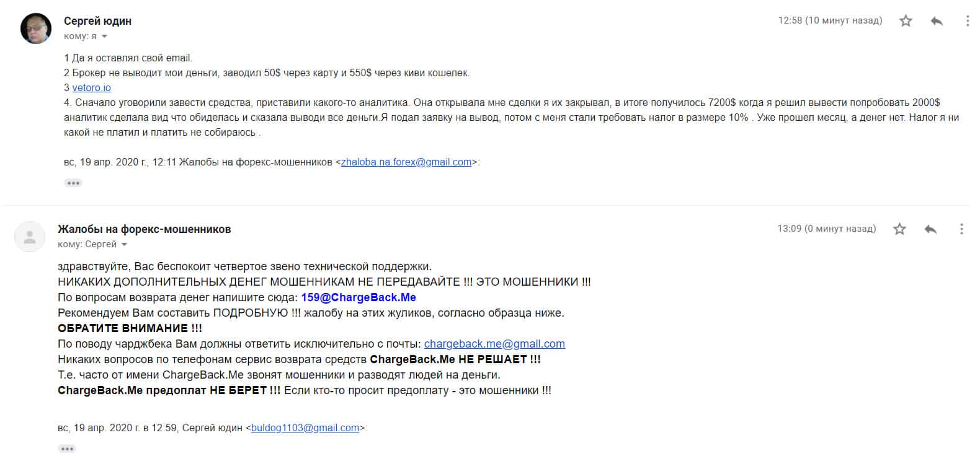Open more options for the 13:09 message
The width and height of the screenshot is (980, 461).
(961, 229)
